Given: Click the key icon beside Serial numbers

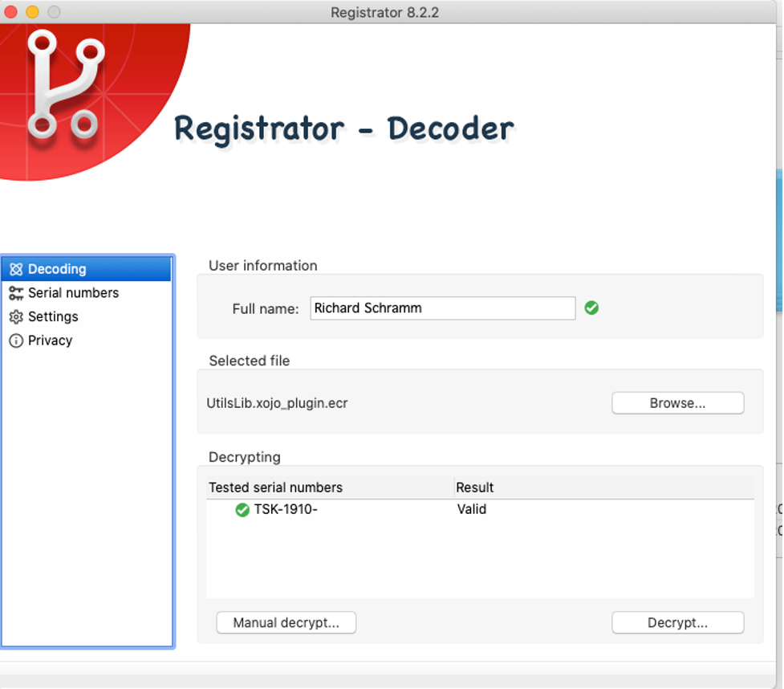Looking at the screenshot, I should [x=16, y=293].
